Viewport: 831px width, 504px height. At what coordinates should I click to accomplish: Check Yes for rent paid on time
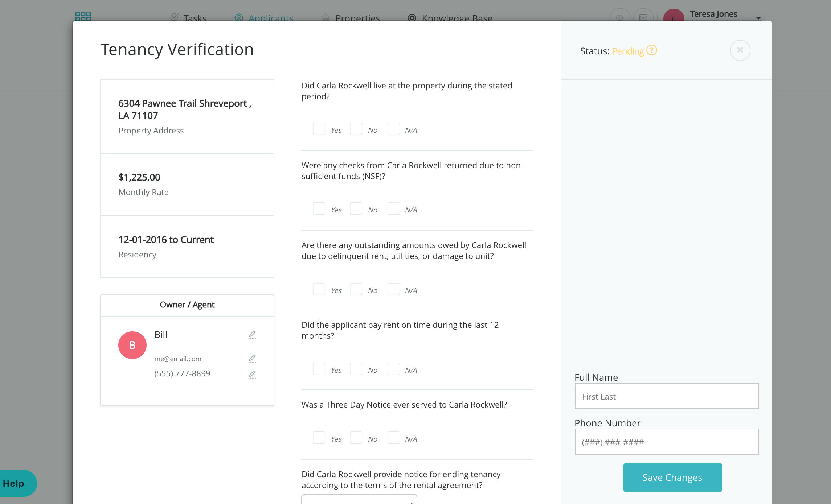click(319, 369)
